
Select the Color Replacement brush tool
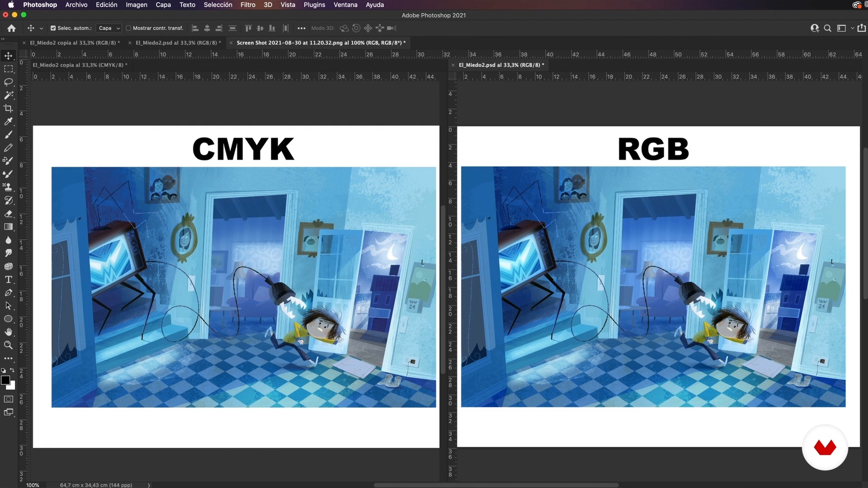tap(8, 161)
